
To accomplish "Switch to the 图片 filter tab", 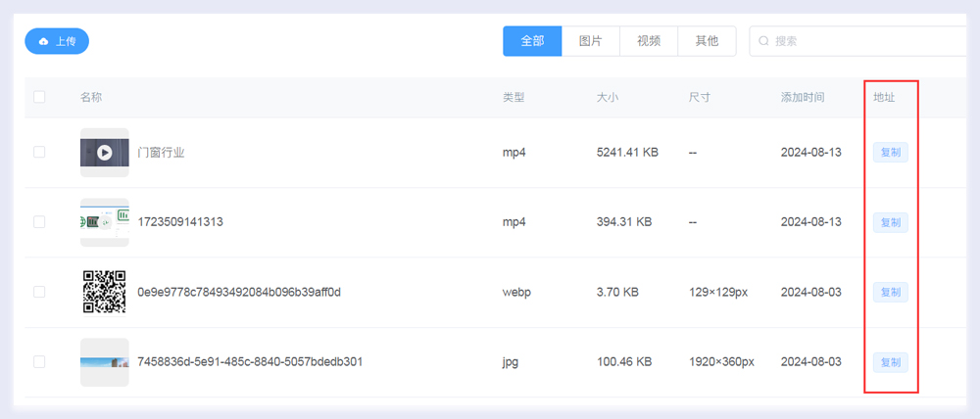I will [x=590, y=41].
